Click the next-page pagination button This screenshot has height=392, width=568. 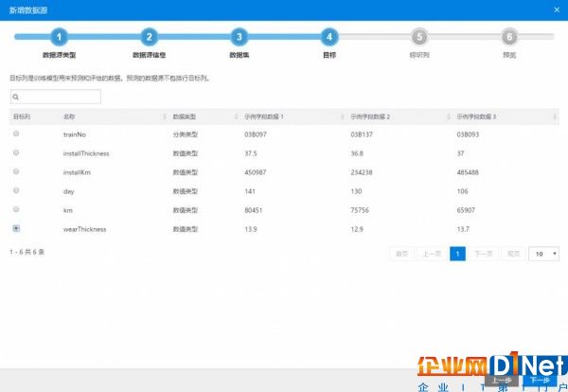[483, 254]
